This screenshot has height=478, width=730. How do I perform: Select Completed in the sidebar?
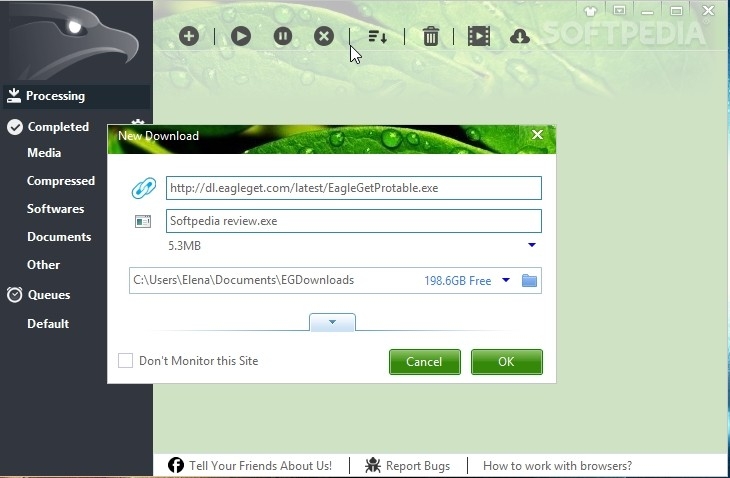pyautogui.click(x=58, y=127)
